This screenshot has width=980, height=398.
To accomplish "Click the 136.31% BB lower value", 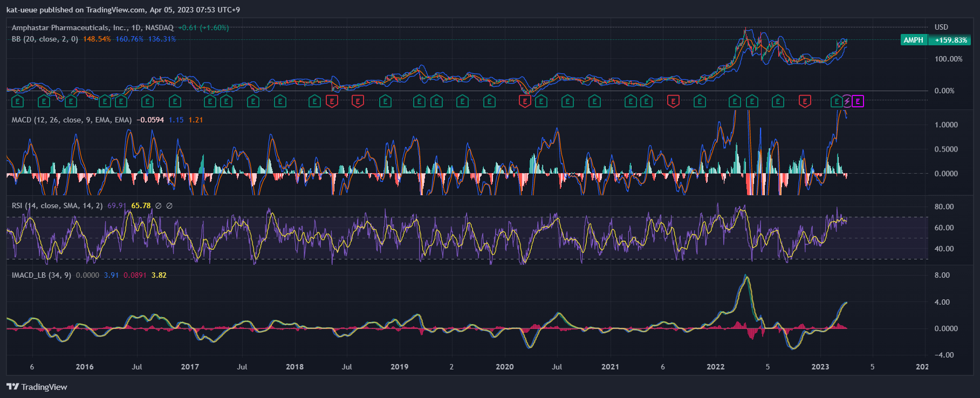I will (162, 39).
